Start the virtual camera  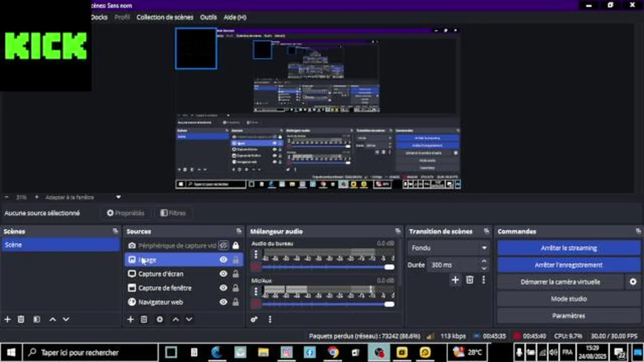(560, 282)
